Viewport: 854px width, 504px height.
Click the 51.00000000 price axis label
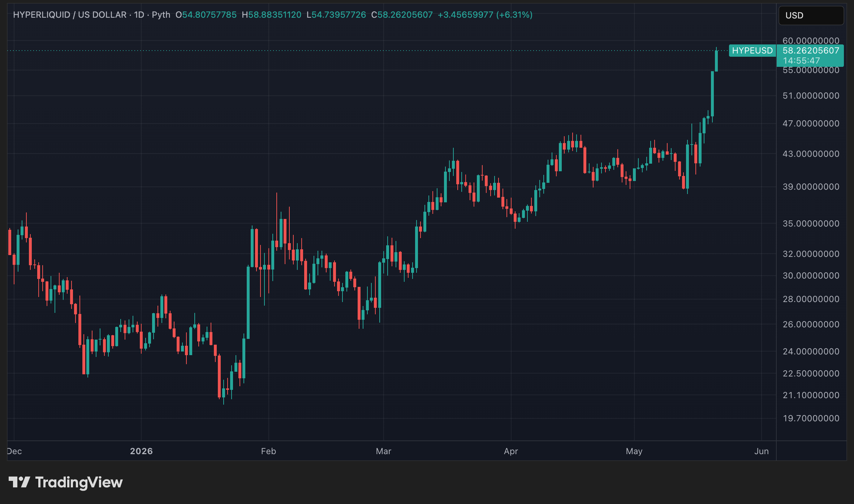click(811, 96)
